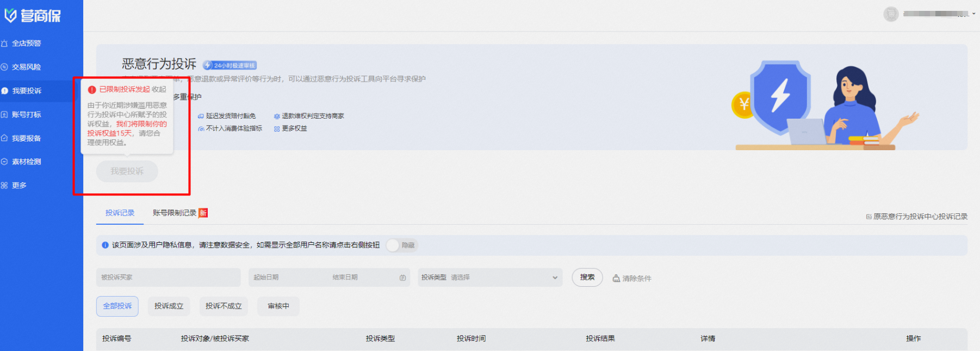The width and height of the screenshot is (980, 351).
Task: Click the 不计入消费体验指标 icon
Action: tap(201, 129)
